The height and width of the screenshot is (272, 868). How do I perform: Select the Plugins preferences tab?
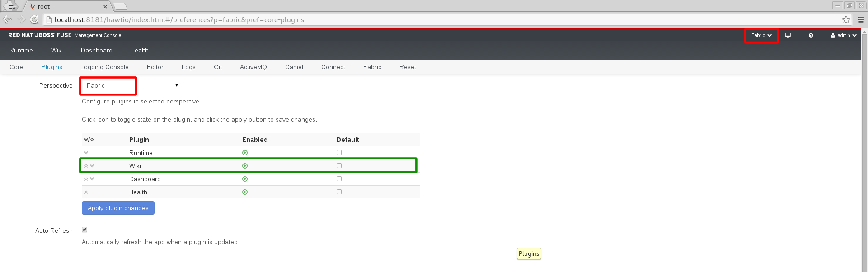[52, 67]
